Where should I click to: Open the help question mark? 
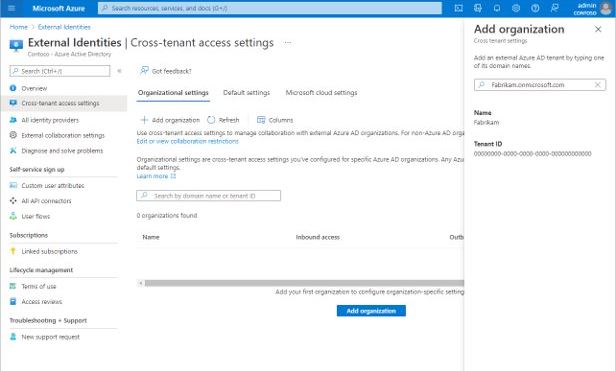(535, 8)
